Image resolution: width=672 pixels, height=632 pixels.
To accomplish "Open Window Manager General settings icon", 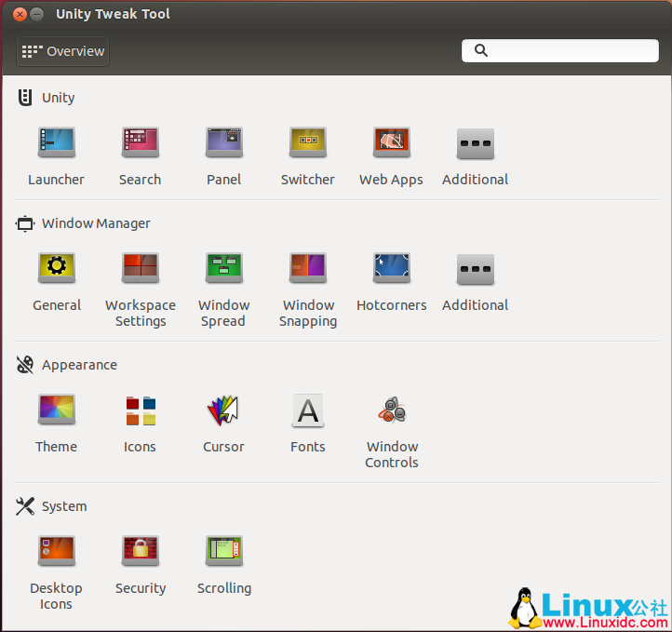I will pyautogui.click(x=56, y=268).
